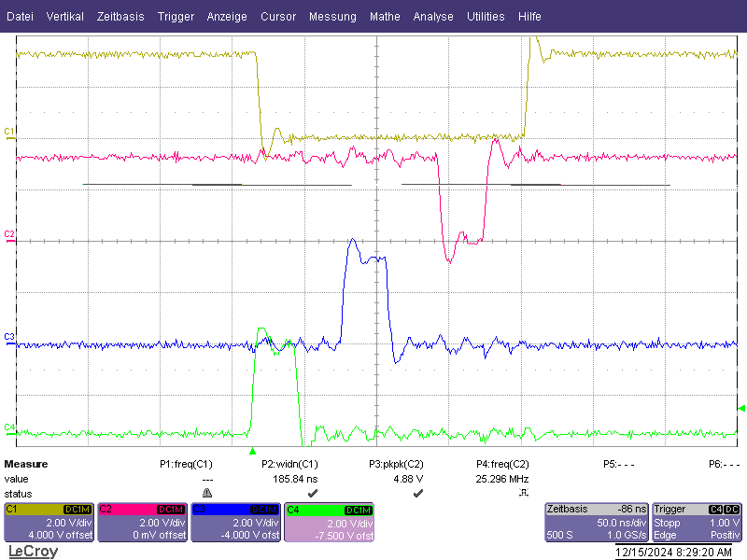The image size is (747, 560).
Task: Click the green trigger time marker below grid
Action: coord(252,451)
